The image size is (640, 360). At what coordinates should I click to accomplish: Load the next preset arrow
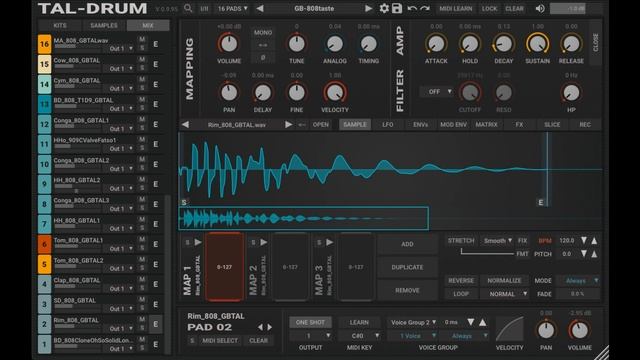pos(368,8)
